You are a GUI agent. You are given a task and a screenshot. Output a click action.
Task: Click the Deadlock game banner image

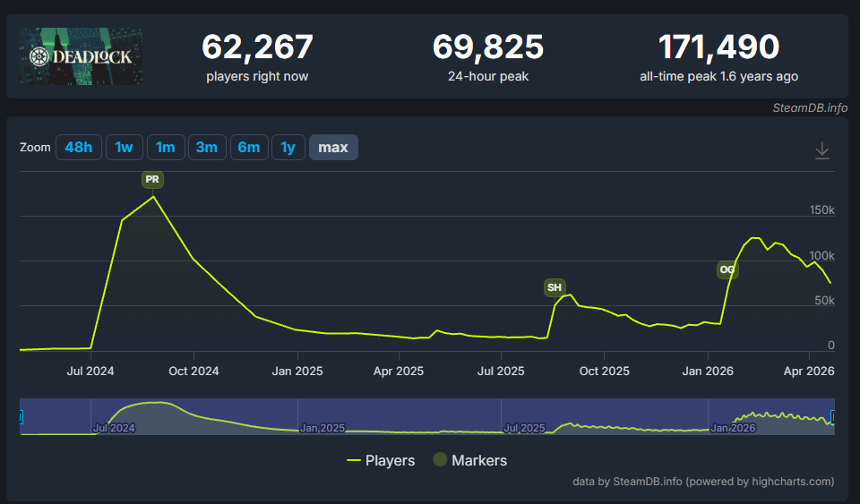pos(82,56)
